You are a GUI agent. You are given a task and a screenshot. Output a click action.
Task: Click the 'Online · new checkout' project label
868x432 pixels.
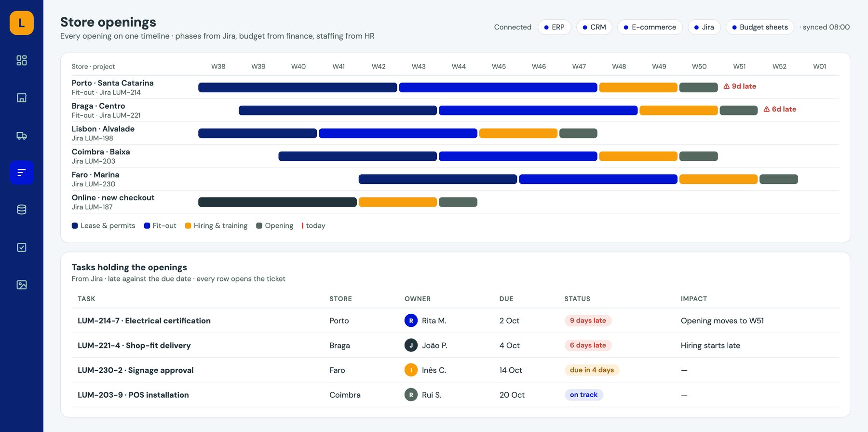click(113, 198)
